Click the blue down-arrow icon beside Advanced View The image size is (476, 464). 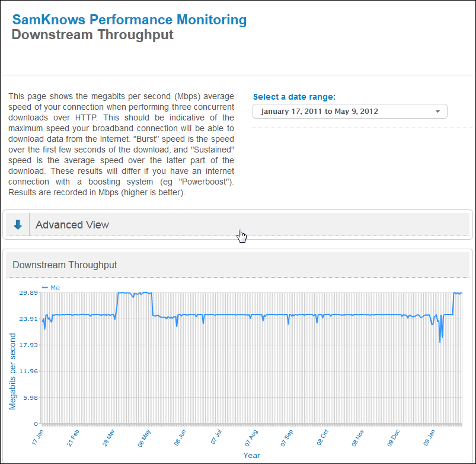pos(18,224)
